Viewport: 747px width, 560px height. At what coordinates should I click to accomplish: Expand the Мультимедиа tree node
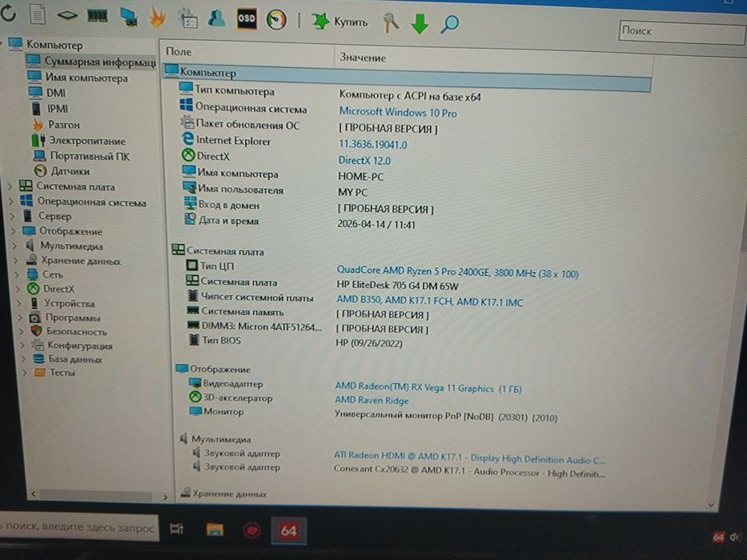[x=14, y=246]
